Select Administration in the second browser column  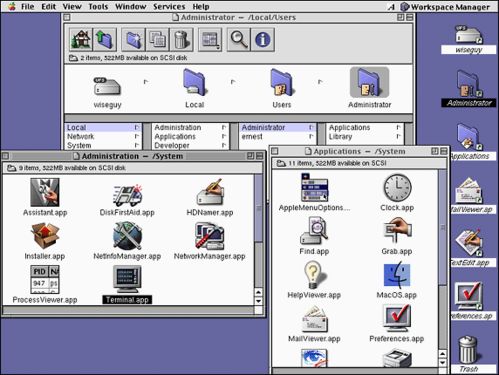[191, 127]
